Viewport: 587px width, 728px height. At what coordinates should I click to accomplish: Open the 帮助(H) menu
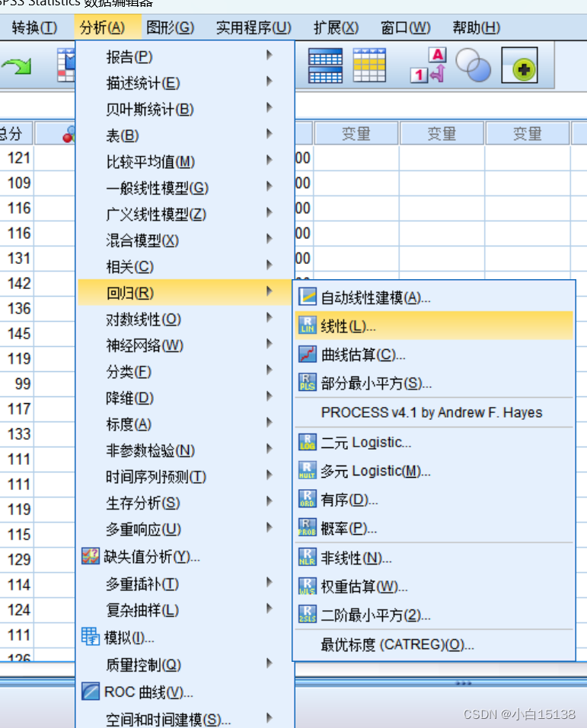477,27
